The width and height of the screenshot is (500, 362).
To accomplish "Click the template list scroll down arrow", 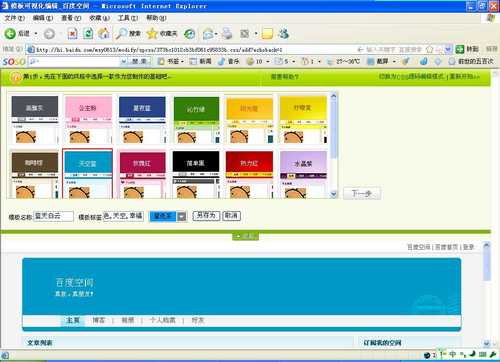I will (334, 194).
